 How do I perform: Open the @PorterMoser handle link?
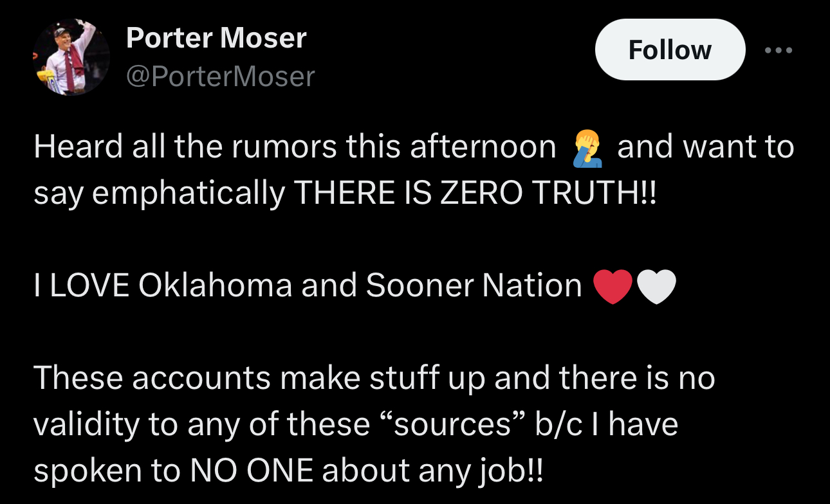point(221,76)
